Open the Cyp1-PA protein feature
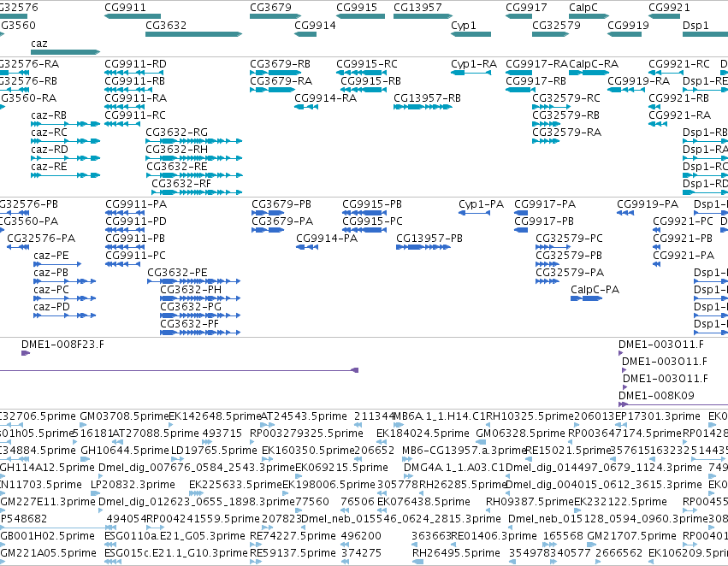The width and height of the screenshot is (728, 566). pos(475,213)
